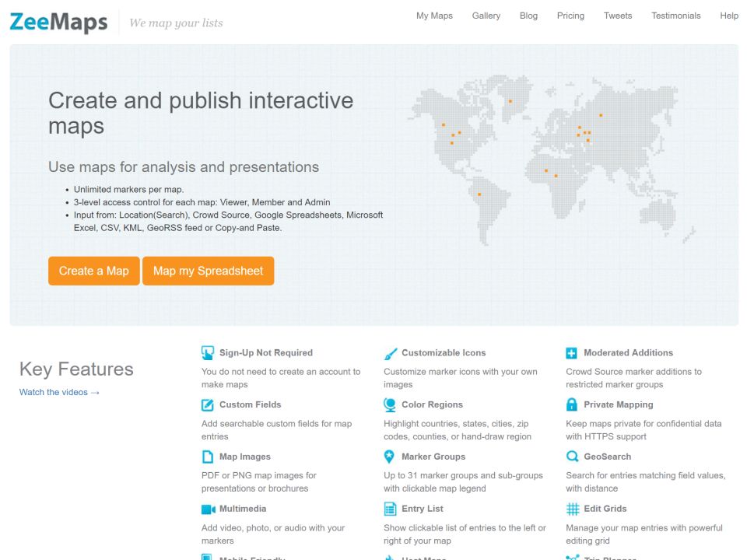This screenshot has height=560, width=747.
Task: Click 'Add video, photo, or audio' description
Action: (x=273, y=534)
